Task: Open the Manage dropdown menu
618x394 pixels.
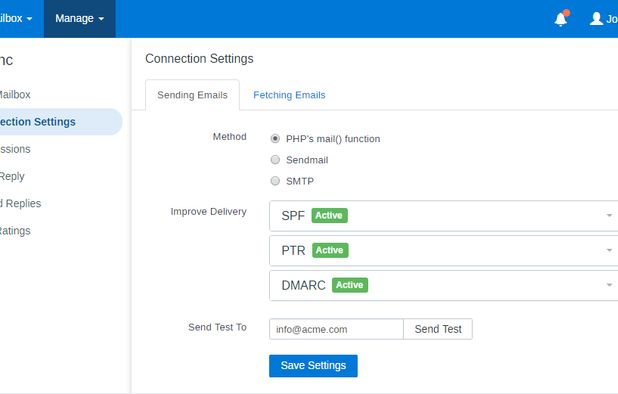Action: 79,19
